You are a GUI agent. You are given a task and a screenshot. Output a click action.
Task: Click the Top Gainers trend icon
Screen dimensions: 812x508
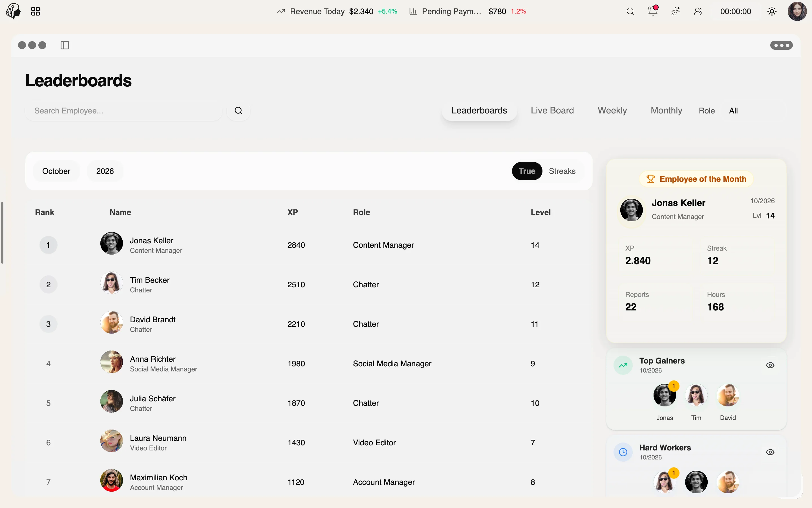click(623, 365)
